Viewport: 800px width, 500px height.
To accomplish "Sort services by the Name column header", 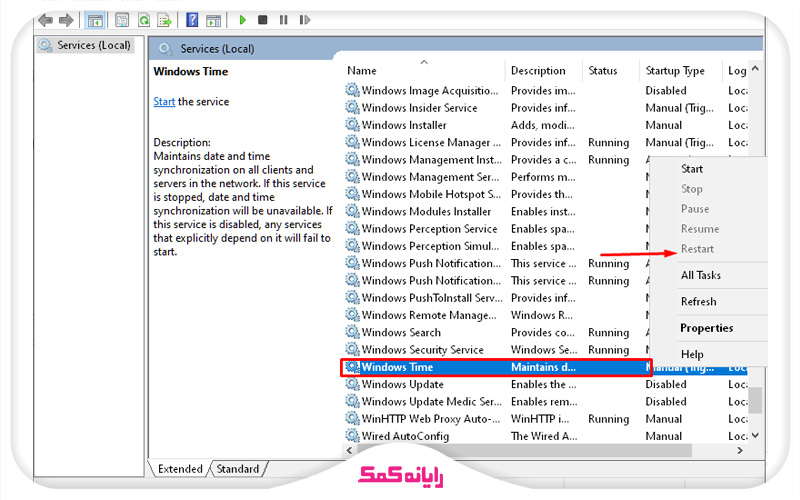I will pyautogui.click(x=362, y=71).
